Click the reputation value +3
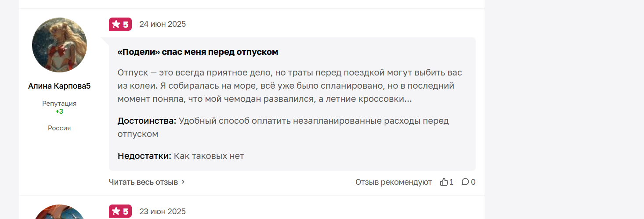Viewport: 644px width, 219px height. coord(59,111)
